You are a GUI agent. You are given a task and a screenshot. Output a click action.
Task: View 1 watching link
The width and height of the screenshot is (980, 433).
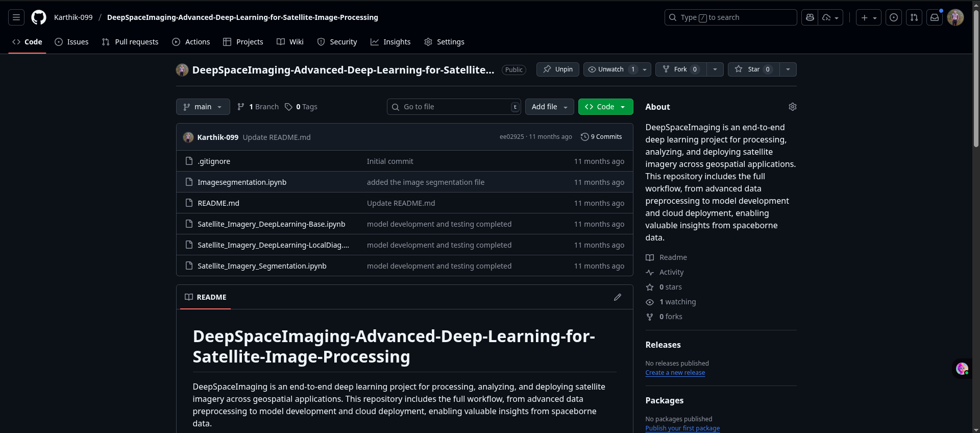pyautogui.click(x=671, y=302)
